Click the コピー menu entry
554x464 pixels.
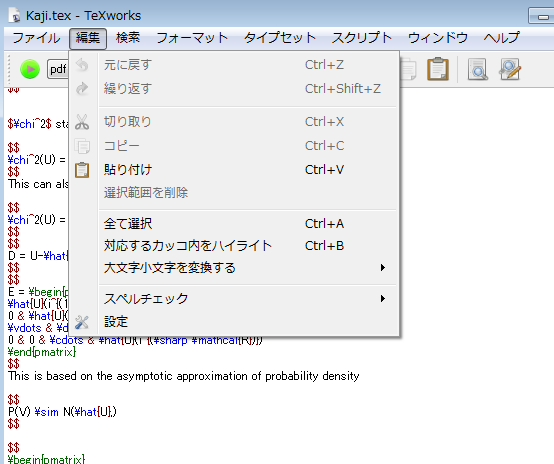click(234, 146)
